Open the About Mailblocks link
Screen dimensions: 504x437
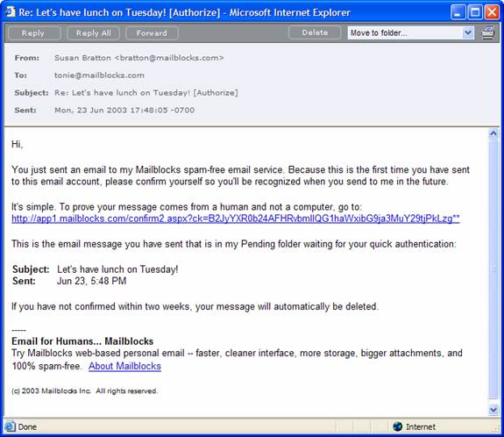point(124,366)
